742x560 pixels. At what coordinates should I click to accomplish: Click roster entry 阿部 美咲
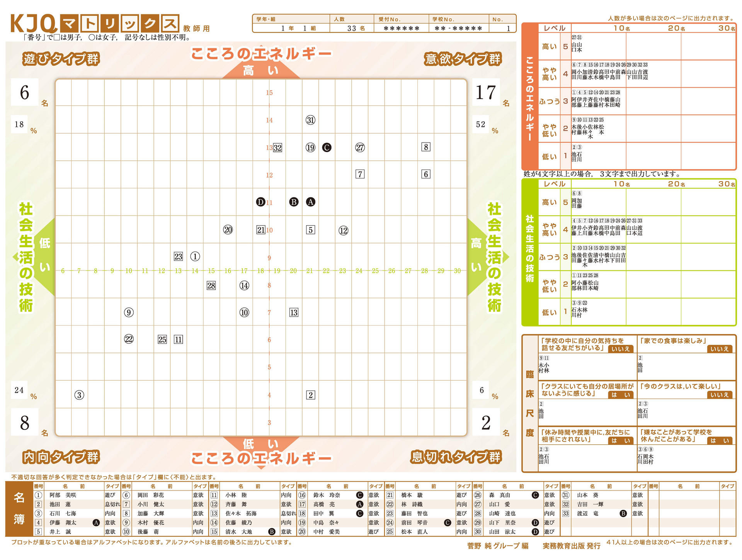(63, 495)
